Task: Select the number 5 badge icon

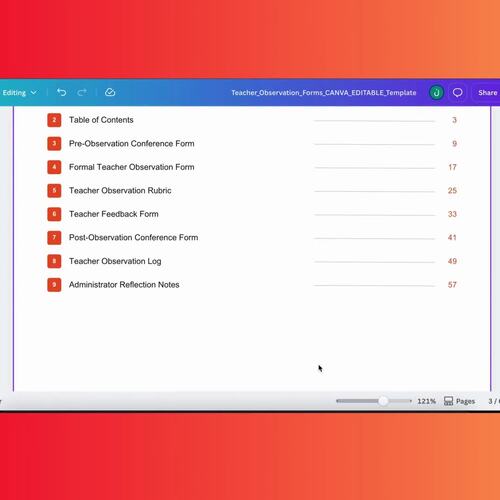Action: click(x=54, y=191)
